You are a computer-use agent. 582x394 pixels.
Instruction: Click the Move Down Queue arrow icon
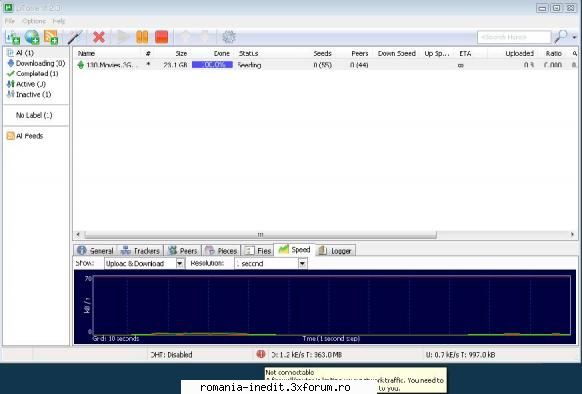(x=204, y=37)
